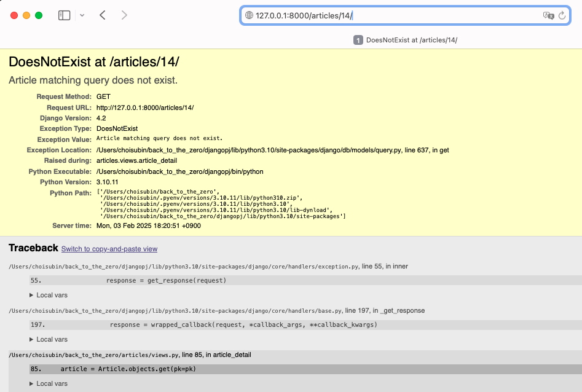Click the globe site icon in address bar
The image size is (582, 392).
249,15
